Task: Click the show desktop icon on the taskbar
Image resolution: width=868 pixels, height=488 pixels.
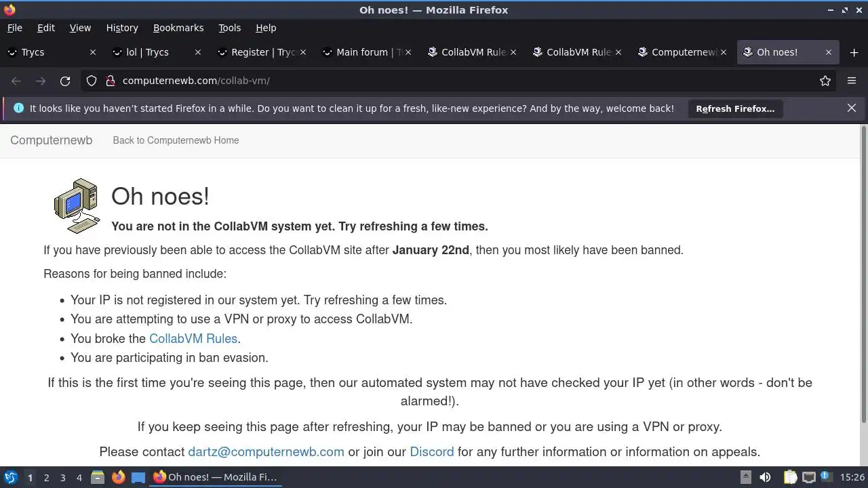Action: [x=138, y=477]
